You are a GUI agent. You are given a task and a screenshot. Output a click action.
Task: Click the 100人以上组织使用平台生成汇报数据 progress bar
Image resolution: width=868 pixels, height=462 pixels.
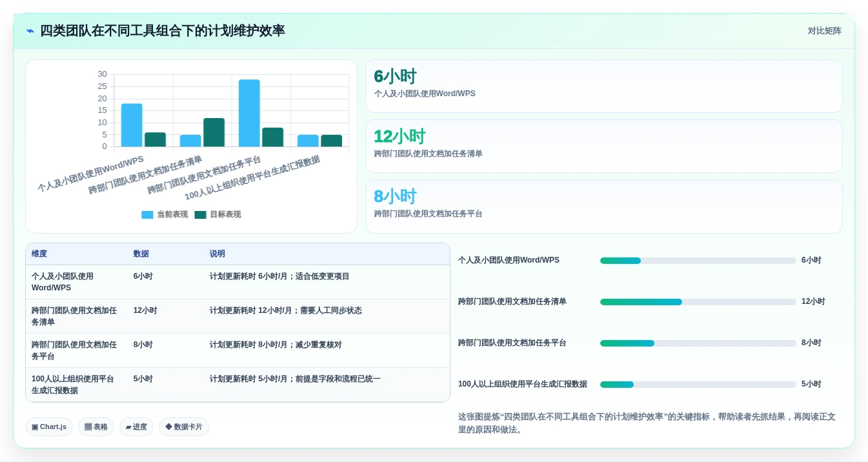click(698, 385)
